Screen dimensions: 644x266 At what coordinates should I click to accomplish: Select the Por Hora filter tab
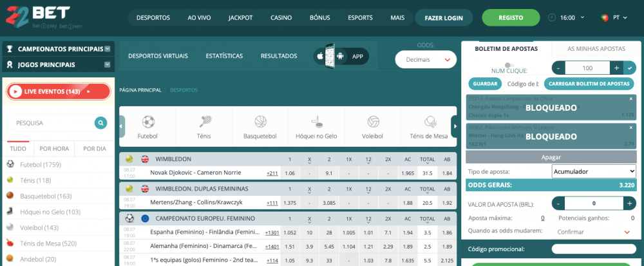point(54,149)
